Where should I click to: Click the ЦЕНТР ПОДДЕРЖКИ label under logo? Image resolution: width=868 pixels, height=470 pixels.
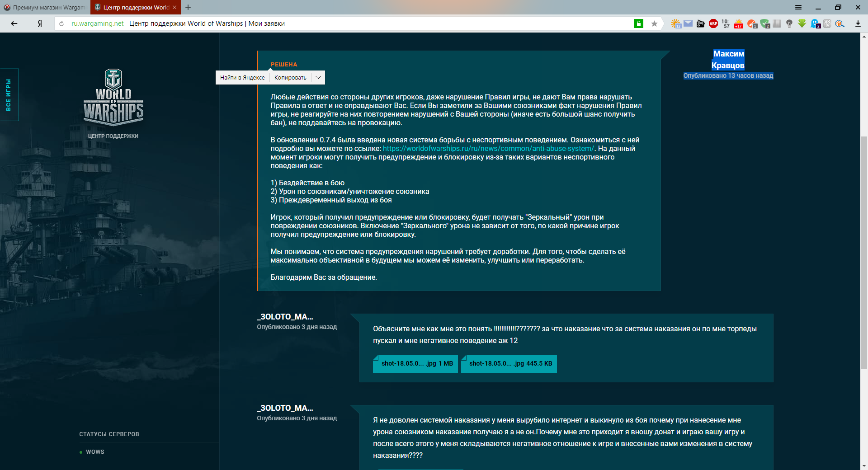coord(113,136)
